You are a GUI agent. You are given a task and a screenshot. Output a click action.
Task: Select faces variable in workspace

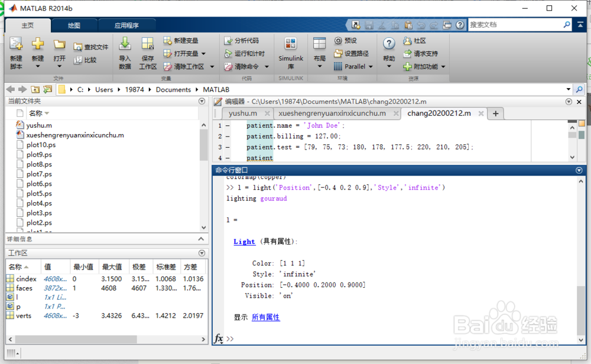24,288
